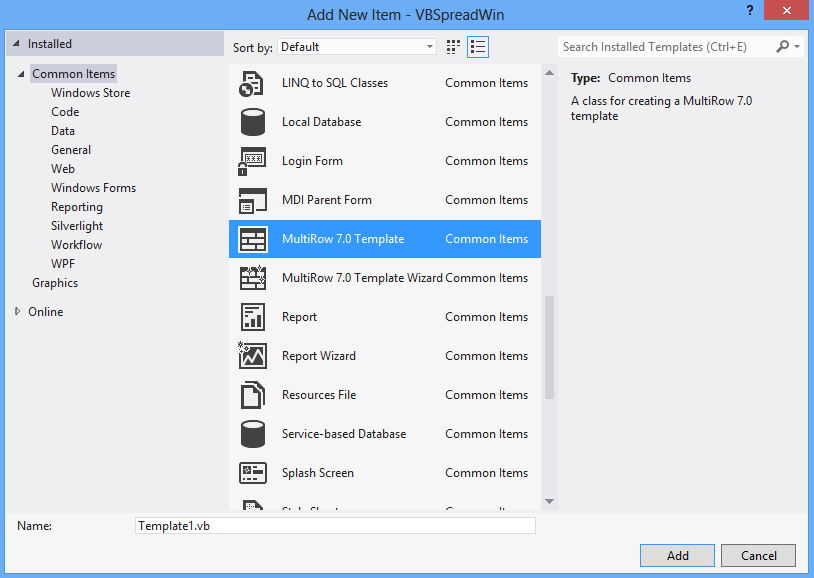814x578 pixels.
Task: Select the Resources File template
Action: [385, 395]
